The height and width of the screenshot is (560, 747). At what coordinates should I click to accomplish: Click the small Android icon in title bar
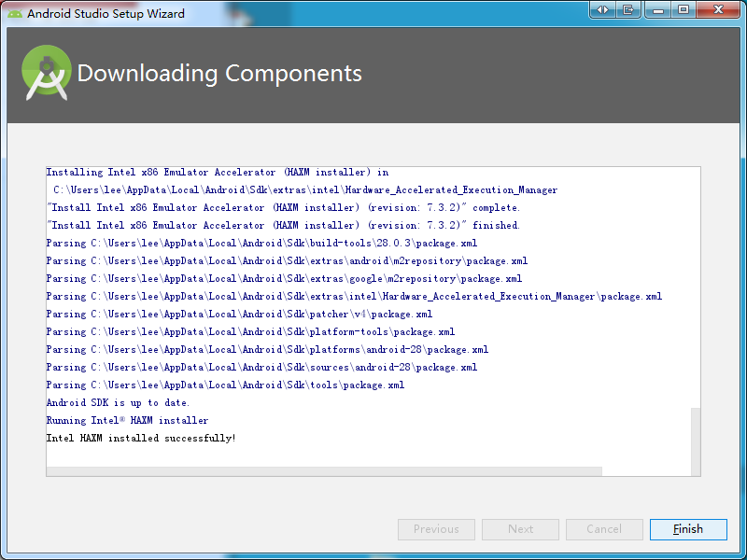coord(15,13)
